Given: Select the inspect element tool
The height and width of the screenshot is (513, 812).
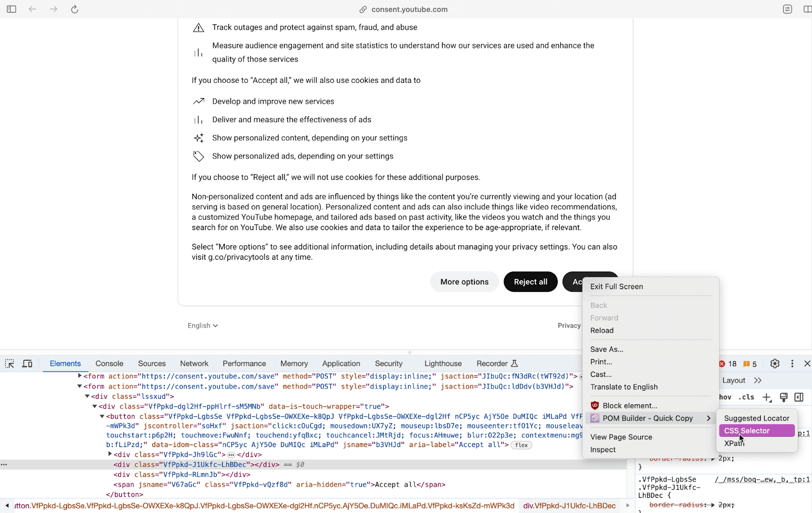Looking at the screenshot, I should tap(9, 363).
